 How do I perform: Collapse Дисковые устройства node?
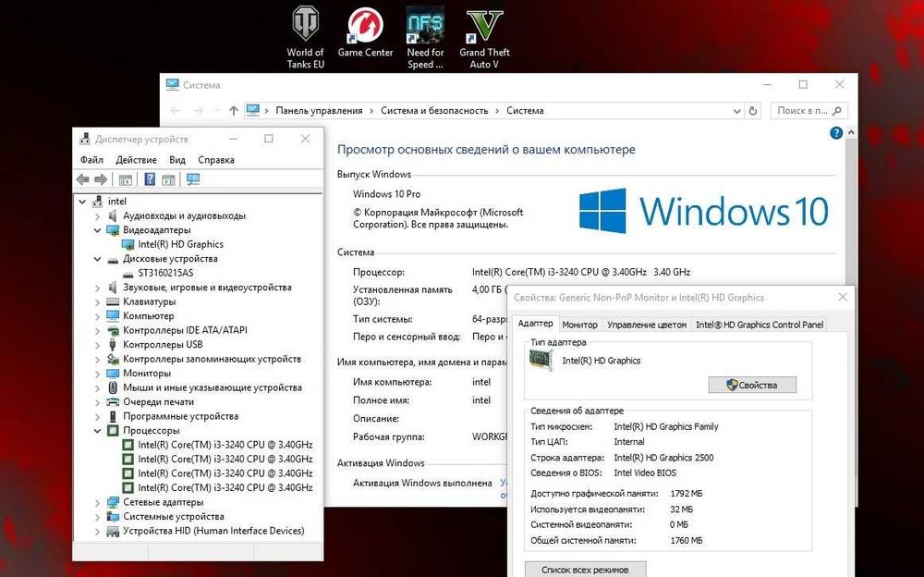pos(97,258)
